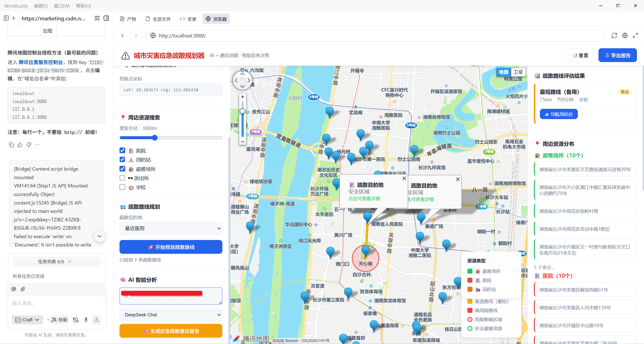644x344 pixels.
Task: Attach a file with paperclip icon
Action: pyautogui.click(x=23, y=289)
